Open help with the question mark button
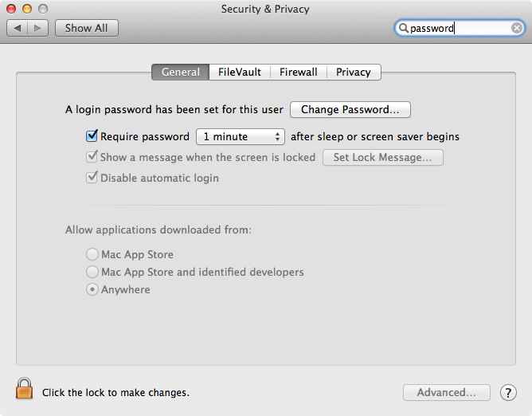This screenshot has height=416, width=532. pyautogui.click(x=508, y=392)
